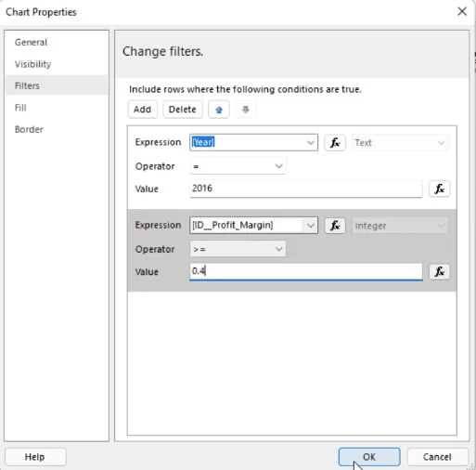Open fx editor for 0.4 value

pyautogui.click(x=439, y=272)
